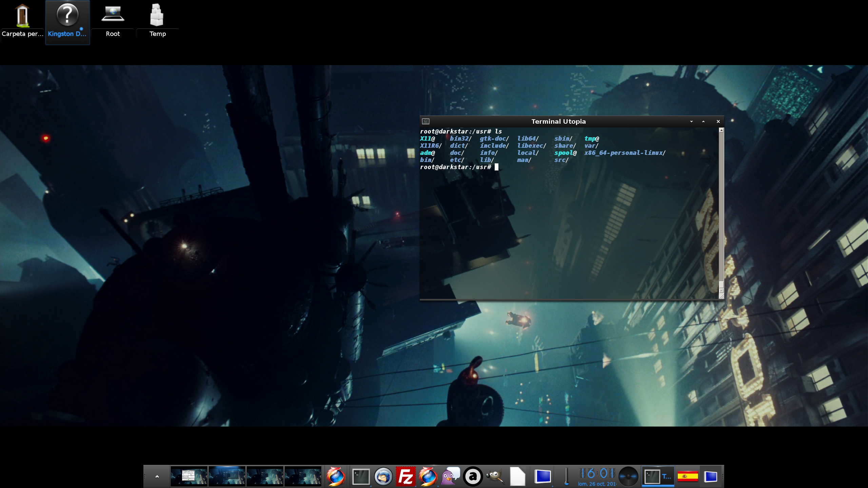868x488 pixels.
Task: Click the 'tmp@' symlink entry
Action: 591,139
